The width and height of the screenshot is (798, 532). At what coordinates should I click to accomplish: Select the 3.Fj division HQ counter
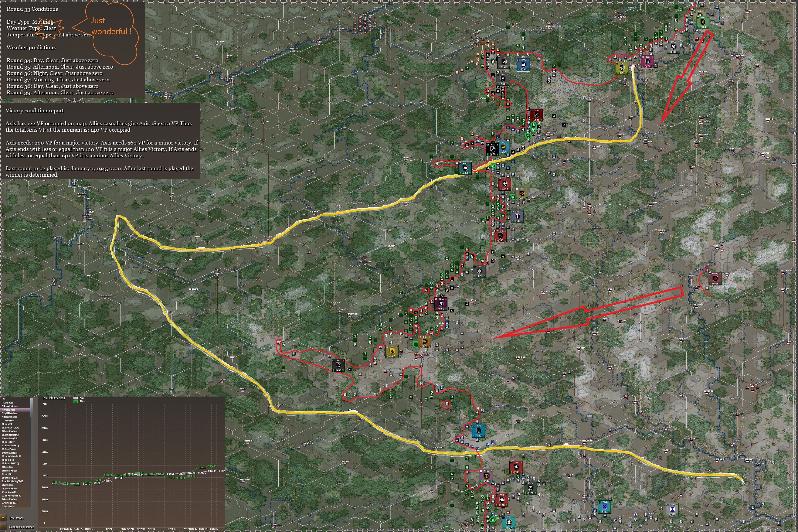tap(504, 147)
